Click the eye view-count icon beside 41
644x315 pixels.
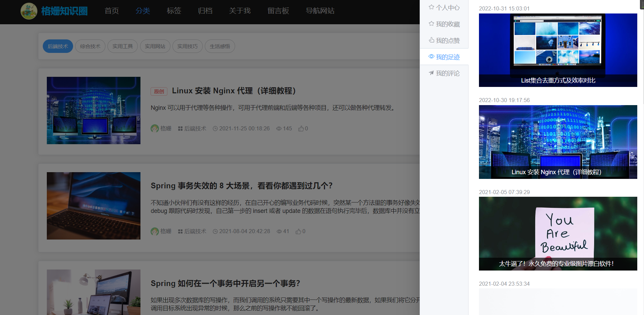279,231
